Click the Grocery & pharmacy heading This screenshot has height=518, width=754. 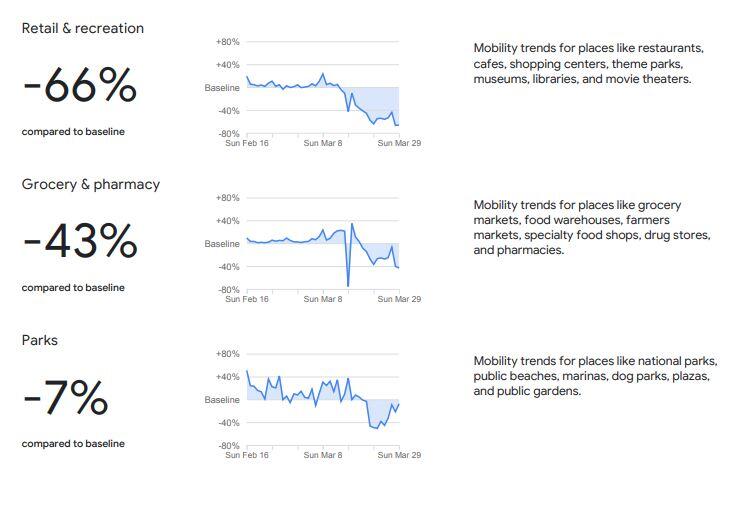[91, 184]
